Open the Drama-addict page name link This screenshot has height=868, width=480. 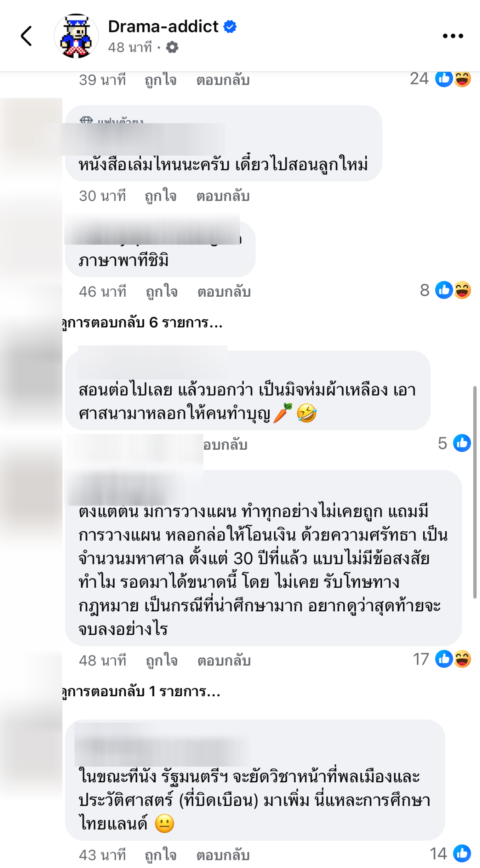pos(163,27)
